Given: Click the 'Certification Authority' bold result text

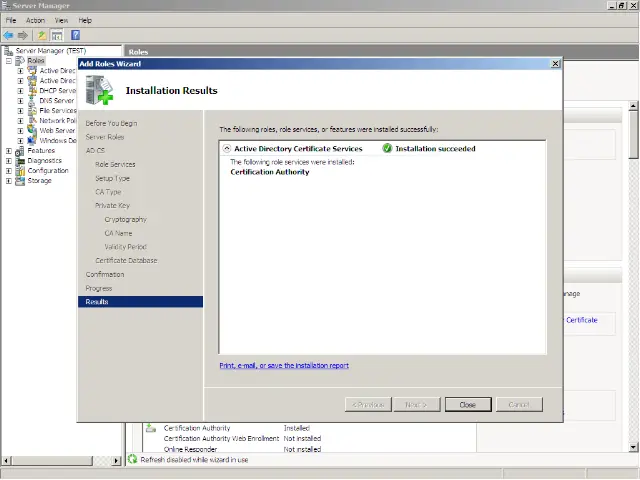Looking at the screenshot, I should click(x=270, y=172).
